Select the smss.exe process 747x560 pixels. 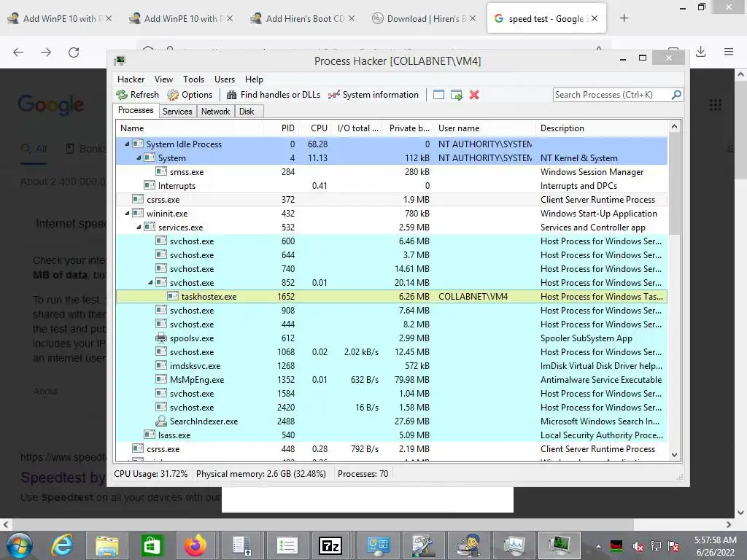coord(392,172)
